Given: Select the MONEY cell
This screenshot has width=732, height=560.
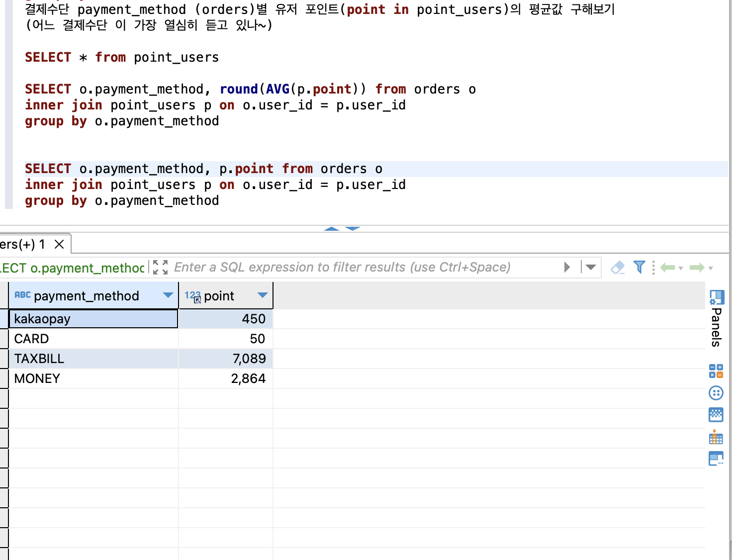Looking at the screenshot, I should point(93,378).
